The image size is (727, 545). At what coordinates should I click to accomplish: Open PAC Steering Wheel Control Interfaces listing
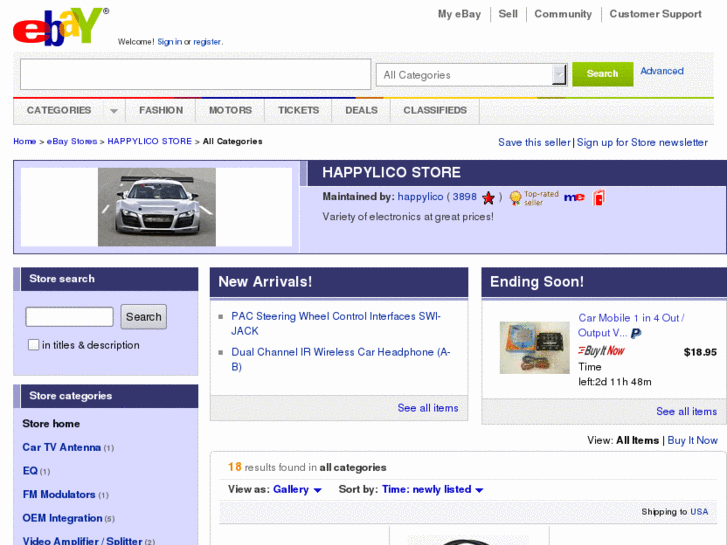pos(336,323)
